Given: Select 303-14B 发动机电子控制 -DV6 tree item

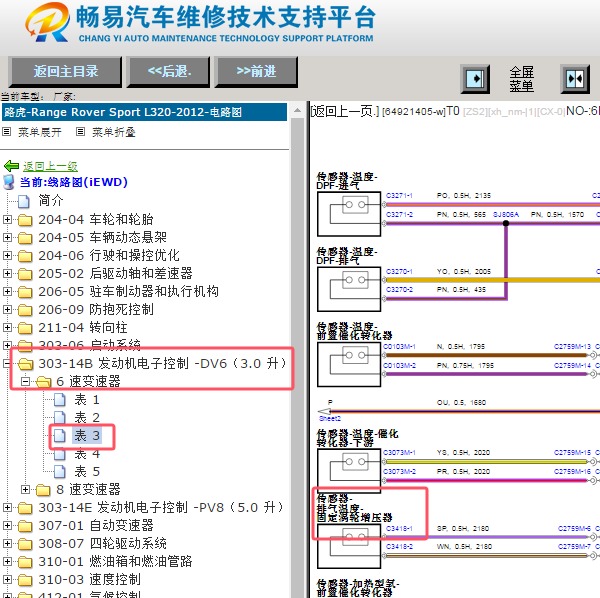Looking at the screenshot, I should [162, 363].
